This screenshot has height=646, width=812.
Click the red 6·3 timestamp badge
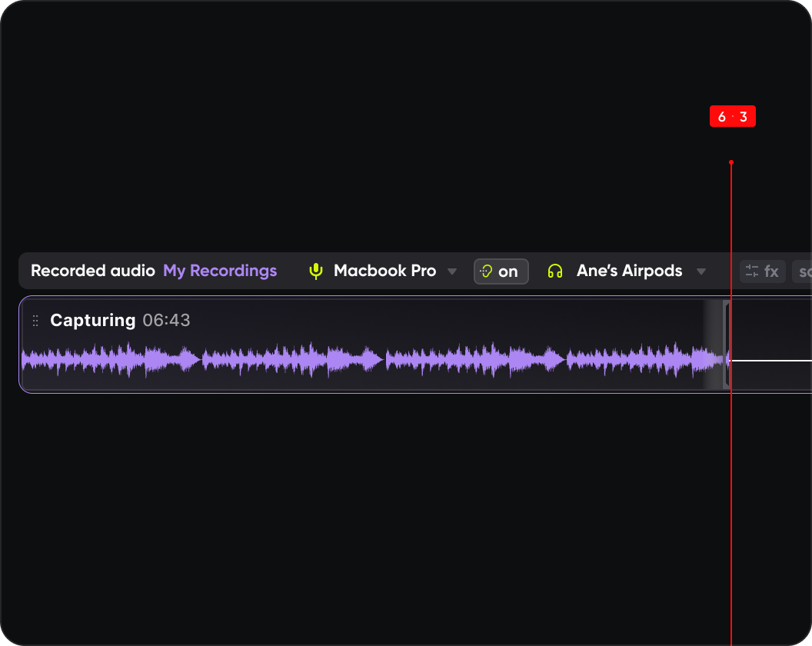point(732,116)
